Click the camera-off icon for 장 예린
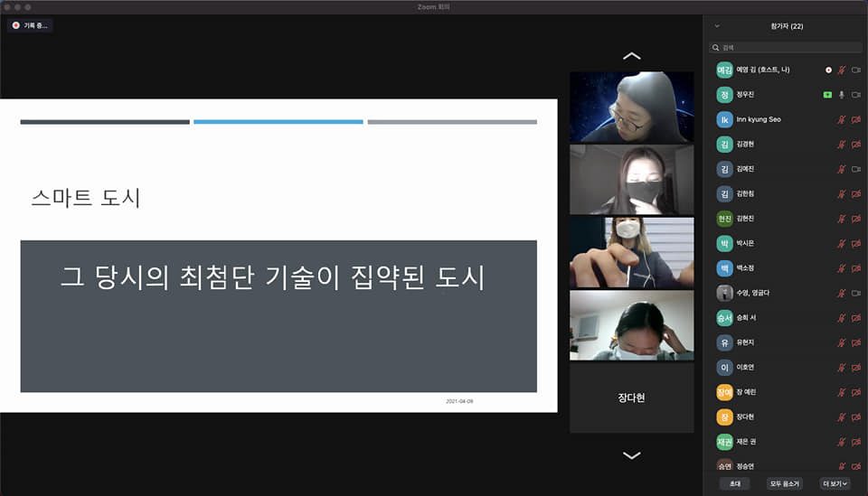The height and width of the screenshot is (496, 868). [856, 392]
